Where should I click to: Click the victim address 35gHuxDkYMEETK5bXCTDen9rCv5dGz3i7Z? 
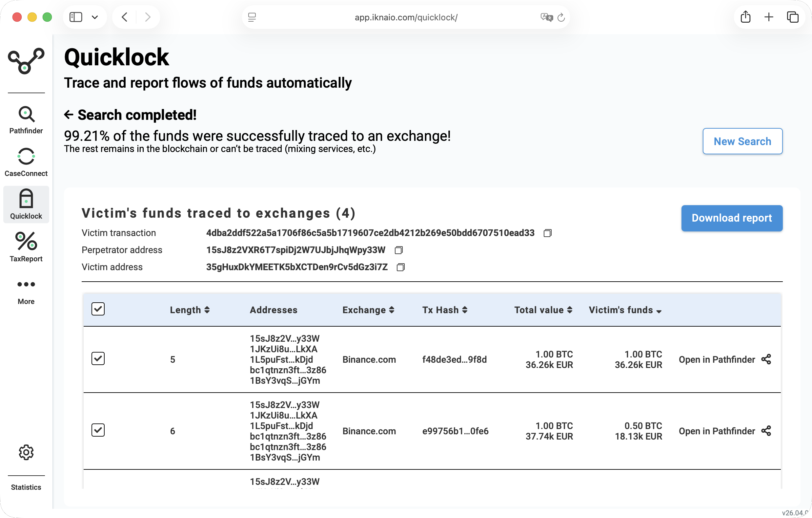point(297,267)
